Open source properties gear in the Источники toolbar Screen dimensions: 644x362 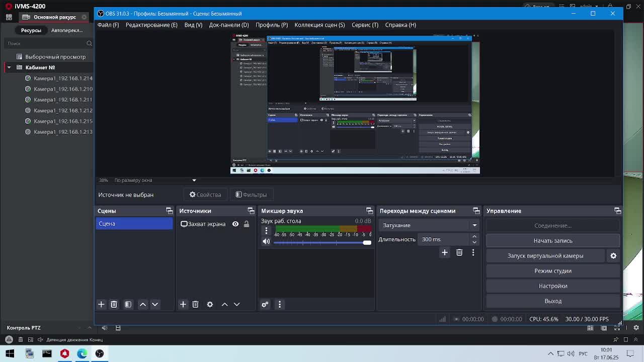click(210, 304)
